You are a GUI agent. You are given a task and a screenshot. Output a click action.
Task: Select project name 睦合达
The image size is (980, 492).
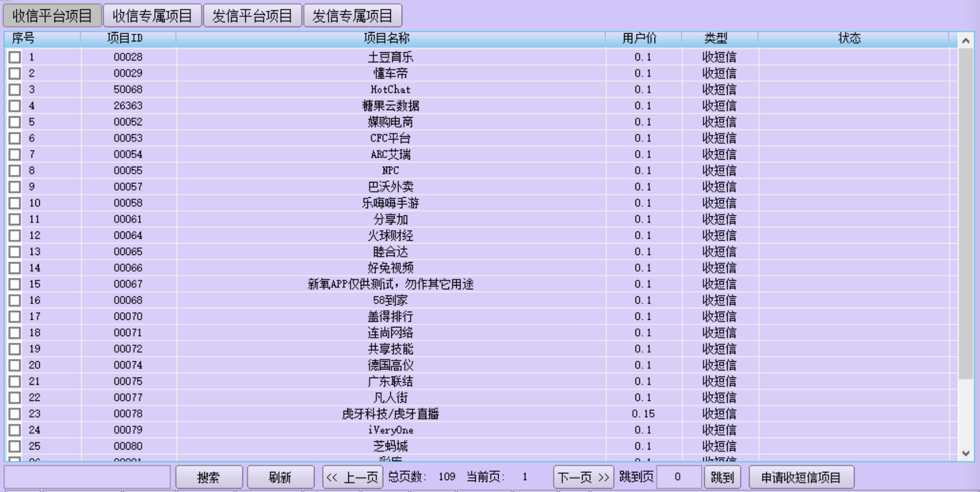[x=390, y=252]
